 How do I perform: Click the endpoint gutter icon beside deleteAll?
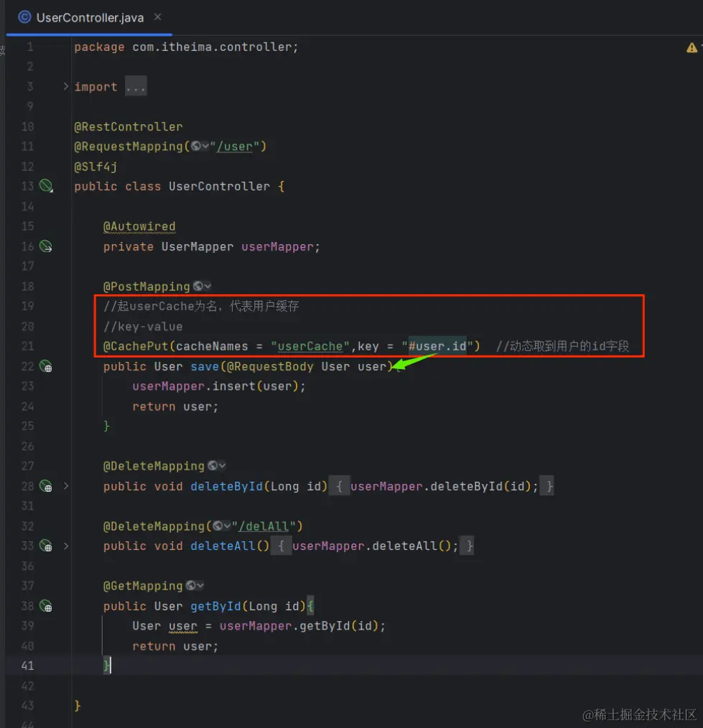(x=46, y=546)
